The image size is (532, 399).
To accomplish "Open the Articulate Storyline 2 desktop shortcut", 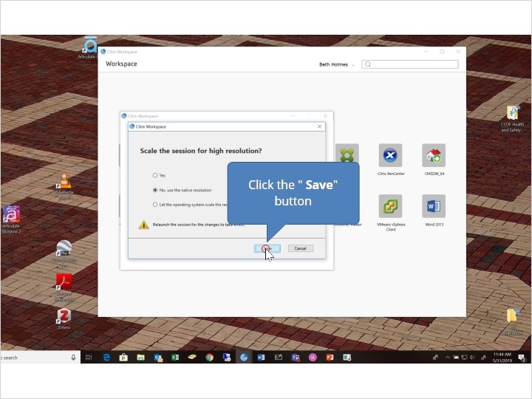I will pos(12,215).
